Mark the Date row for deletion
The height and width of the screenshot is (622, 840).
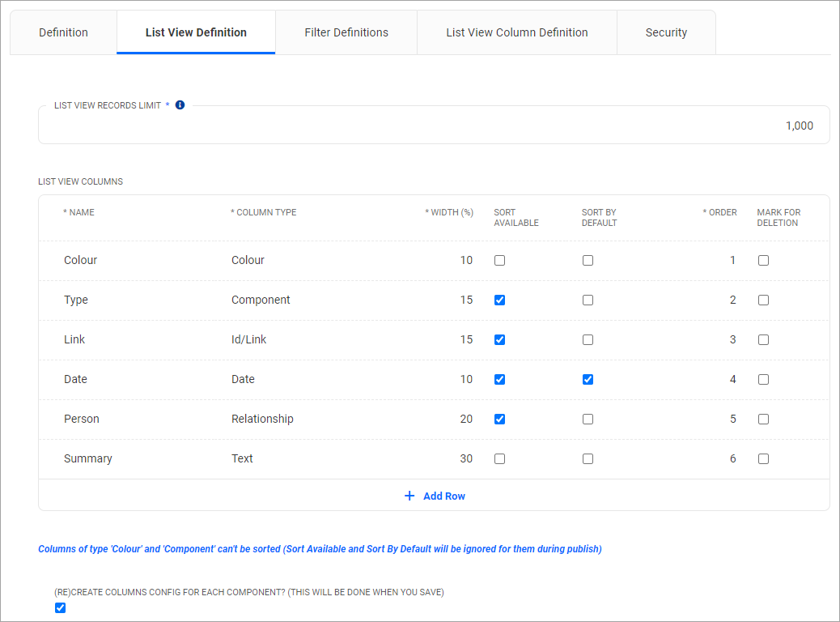763,379
